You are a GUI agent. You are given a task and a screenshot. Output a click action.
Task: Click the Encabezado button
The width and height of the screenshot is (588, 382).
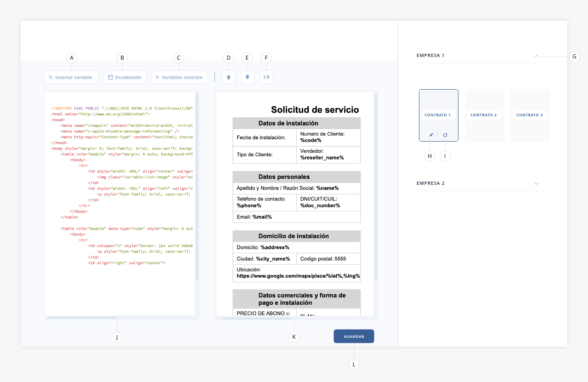pos(125,77)
